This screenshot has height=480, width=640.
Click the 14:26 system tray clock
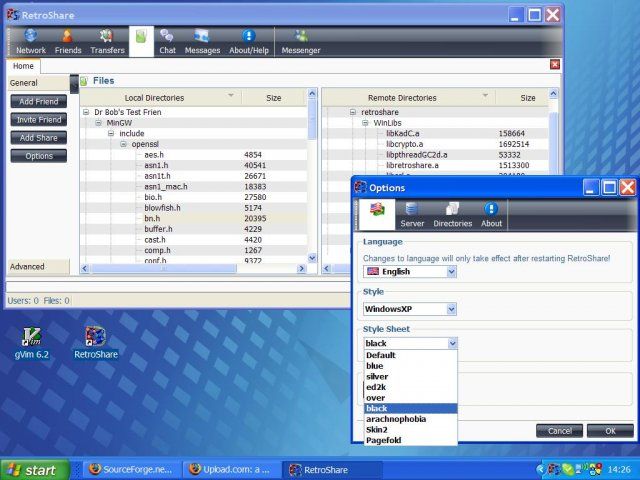(619, 470)
